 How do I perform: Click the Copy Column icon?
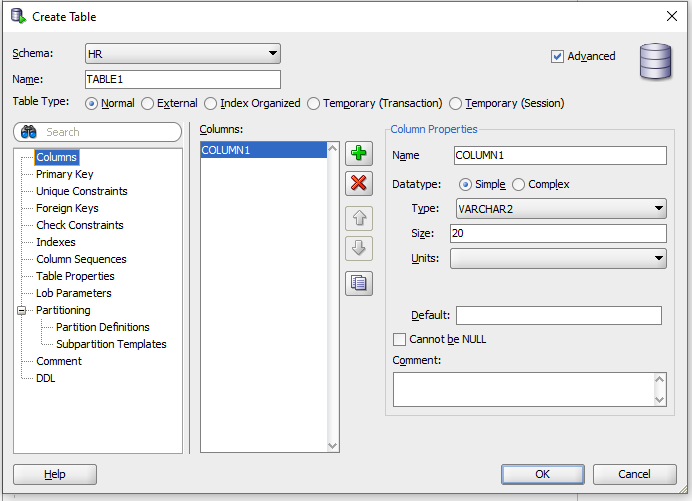click(358, 283)
